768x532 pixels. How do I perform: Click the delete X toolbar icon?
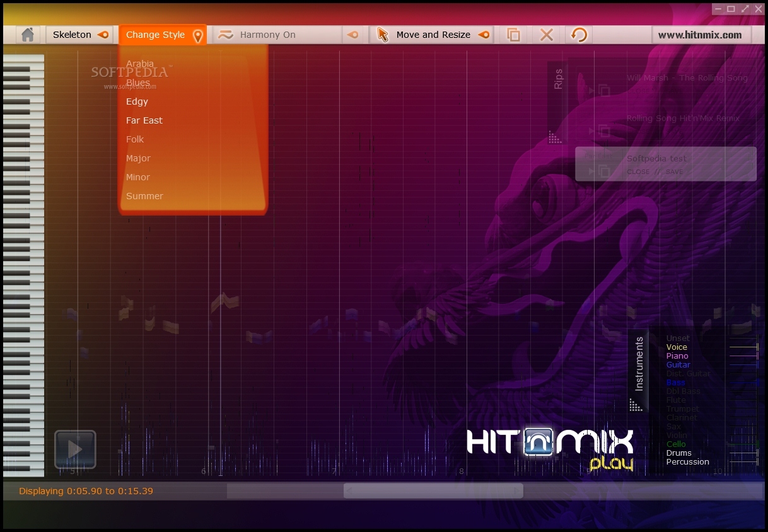[547, 35]
